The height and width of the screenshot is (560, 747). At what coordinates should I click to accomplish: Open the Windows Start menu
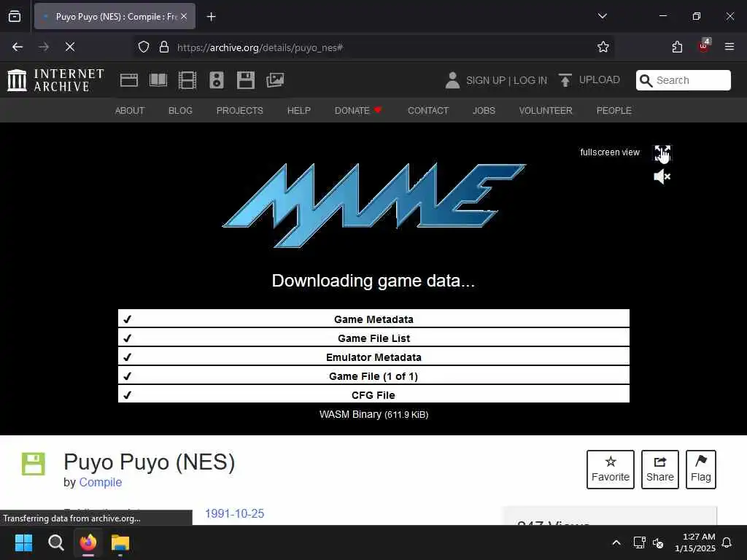tap(23, 542)
